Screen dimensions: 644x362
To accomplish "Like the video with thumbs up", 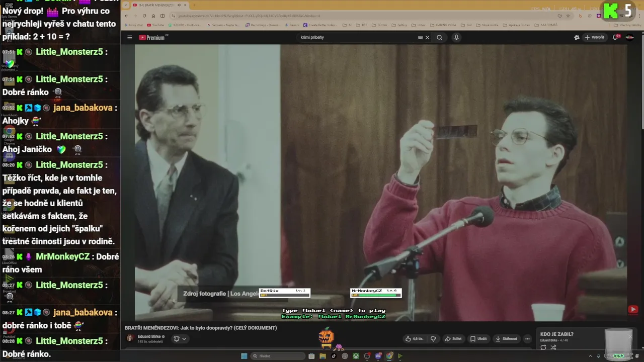I will click(x=415, y=339).
